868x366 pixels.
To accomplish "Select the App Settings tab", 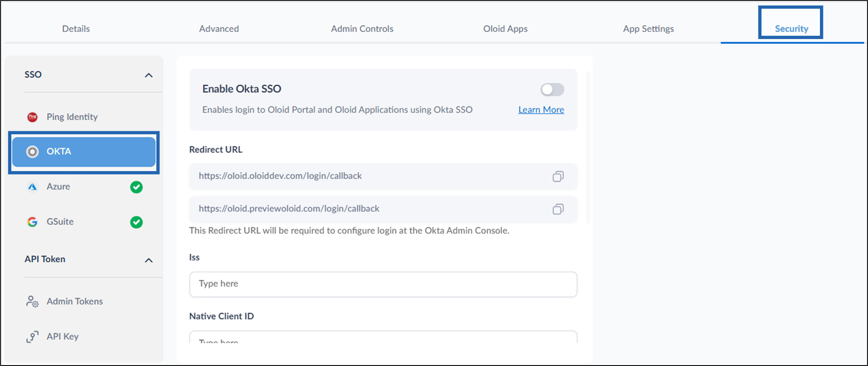I will click(x=648, y=29).
